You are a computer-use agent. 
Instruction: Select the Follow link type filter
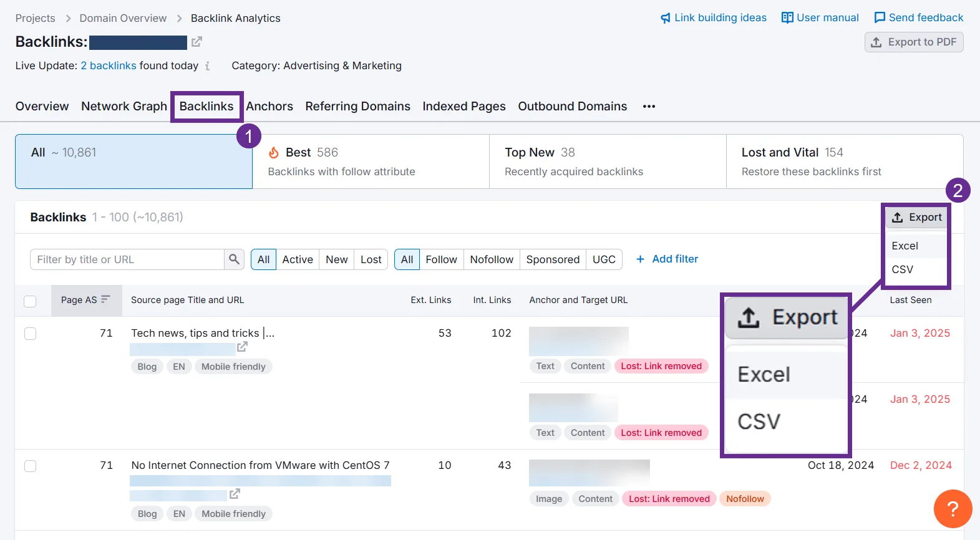[442, 259]
